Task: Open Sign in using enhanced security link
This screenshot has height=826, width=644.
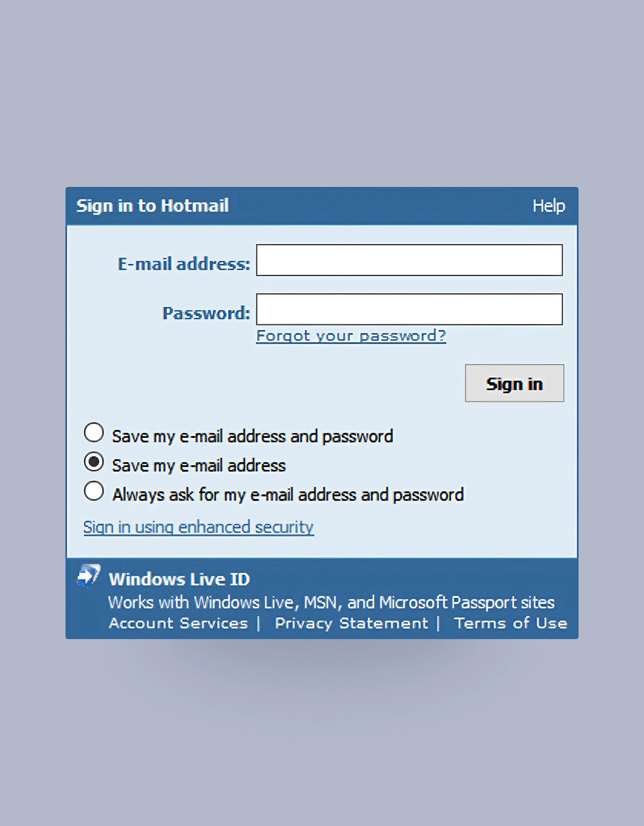Action: tap(198, 527)
